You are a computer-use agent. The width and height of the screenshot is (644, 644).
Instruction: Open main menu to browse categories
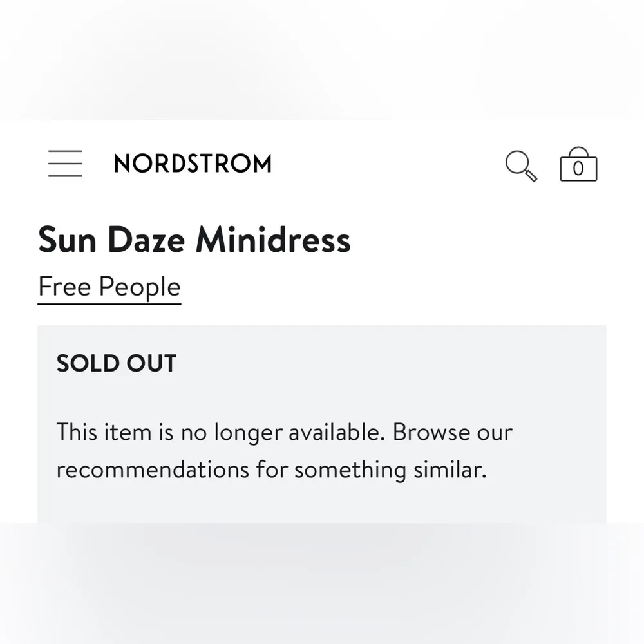65,164
